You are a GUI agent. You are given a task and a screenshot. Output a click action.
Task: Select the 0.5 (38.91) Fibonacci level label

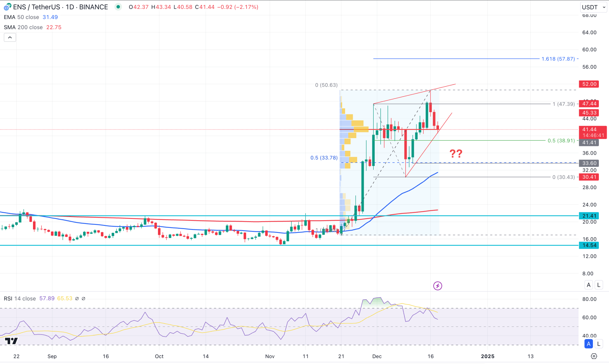pyautogui.click(x=561, y=141)
